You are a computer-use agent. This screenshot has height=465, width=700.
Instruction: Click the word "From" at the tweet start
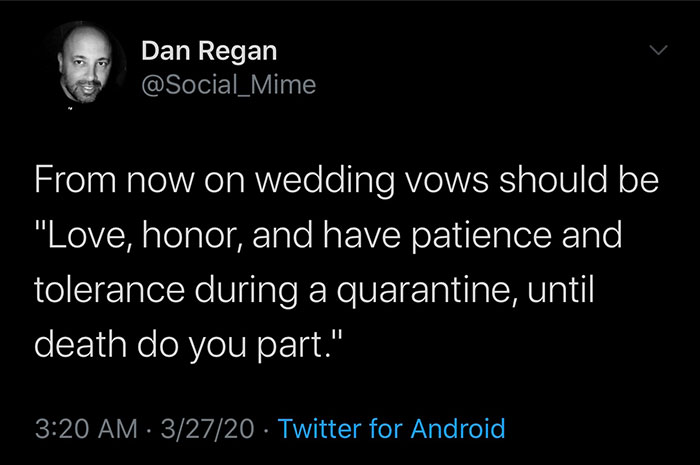[x=75, y=179]
